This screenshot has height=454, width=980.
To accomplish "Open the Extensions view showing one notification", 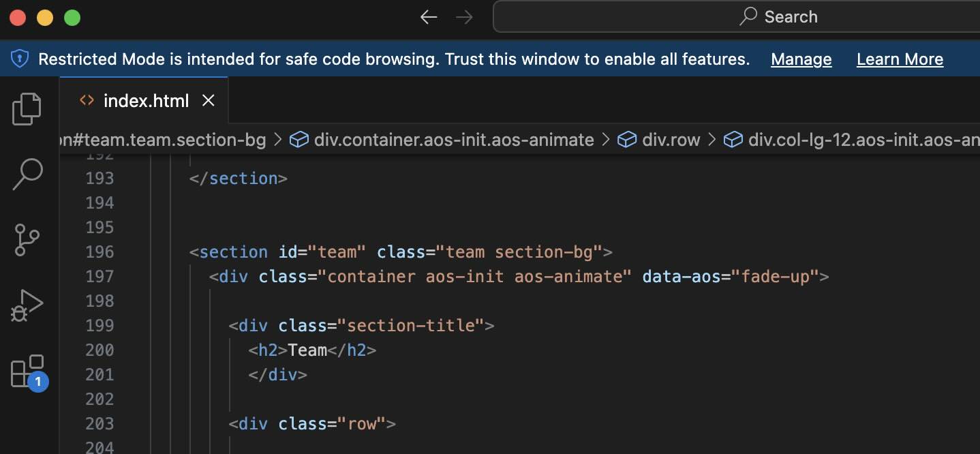I will [26, 370].
